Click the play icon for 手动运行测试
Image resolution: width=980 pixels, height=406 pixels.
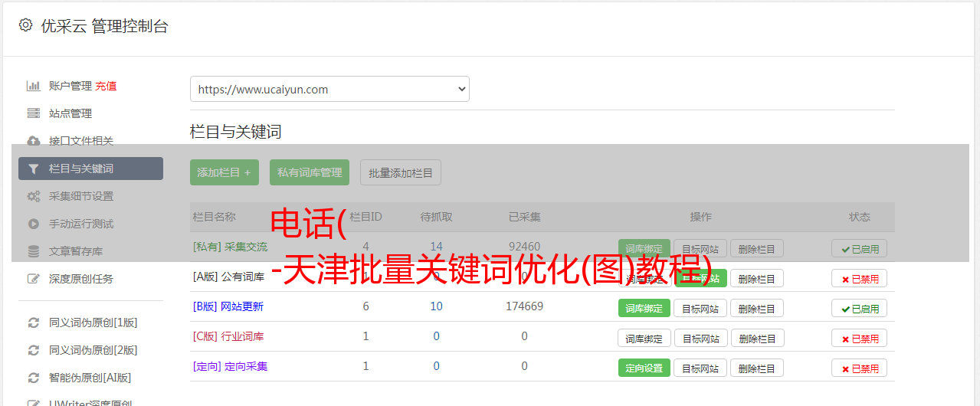coord(33,224)
